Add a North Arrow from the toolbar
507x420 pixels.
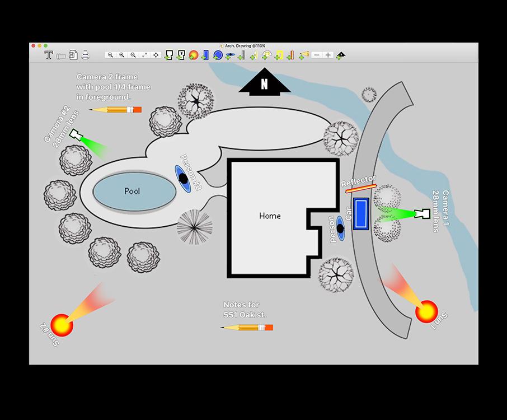coord(340,54)
